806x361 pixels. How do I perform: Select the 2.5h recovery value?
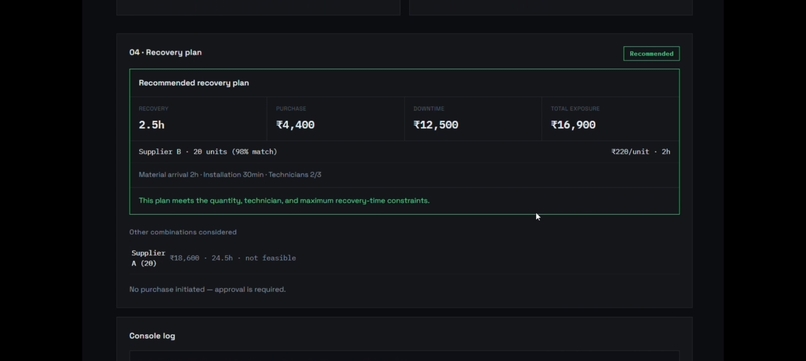click(x=152, y=125)
